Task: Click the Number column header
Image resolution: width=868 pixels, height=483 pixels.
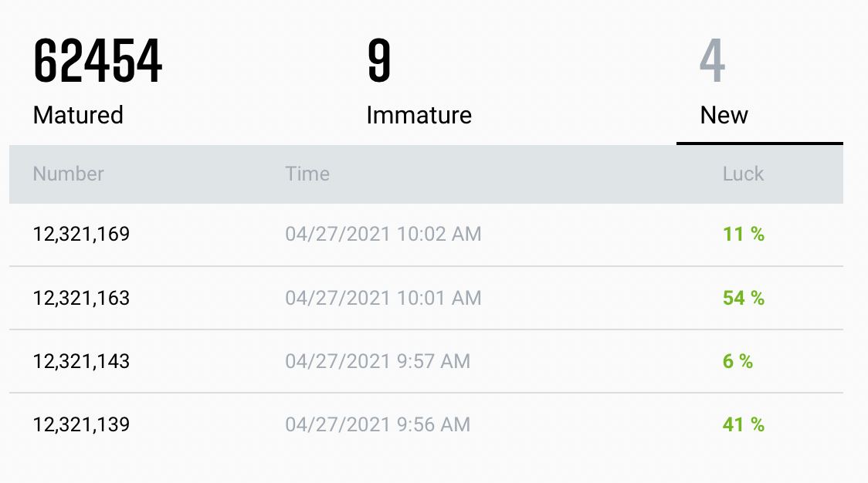Action: coord(68,174)
